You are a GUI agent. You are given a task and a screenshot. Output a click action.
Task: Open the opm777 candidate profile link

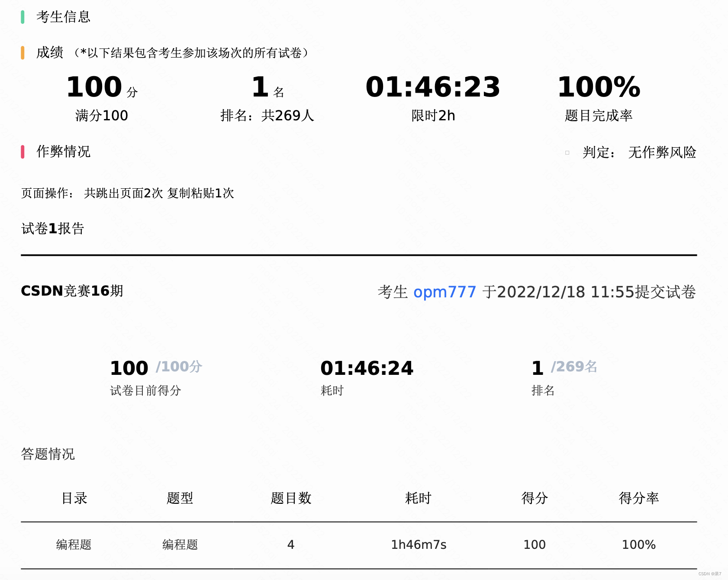click(445, 292)
